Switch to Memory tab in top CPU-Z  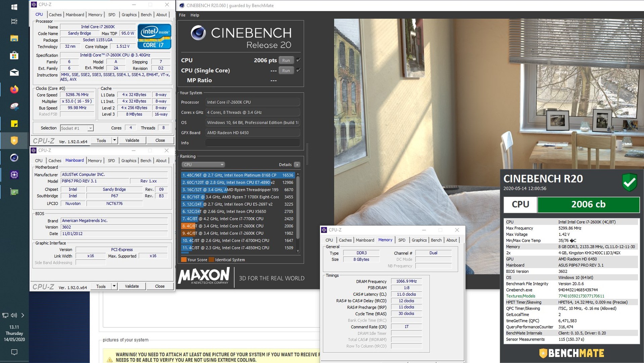tap(95, 15)
